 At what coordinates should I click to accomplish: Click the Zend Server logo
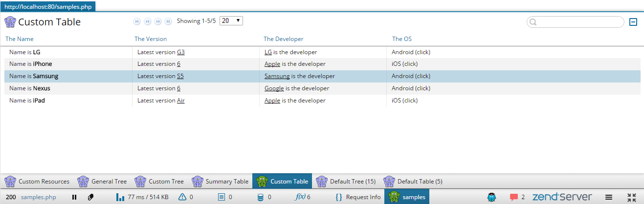click(x=562, y=197)
